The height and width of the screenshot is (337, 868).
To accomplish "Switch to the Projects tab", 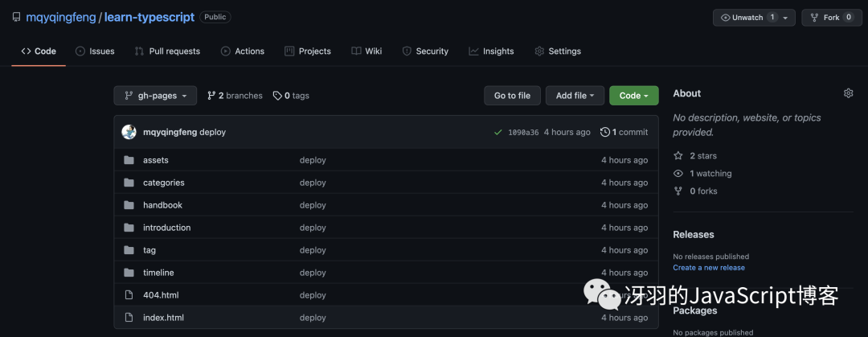I will (308, 51).
